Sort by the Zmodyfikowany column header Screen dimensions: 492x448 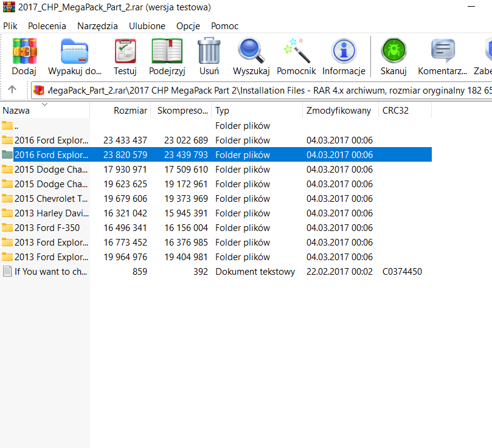point(339,111)
